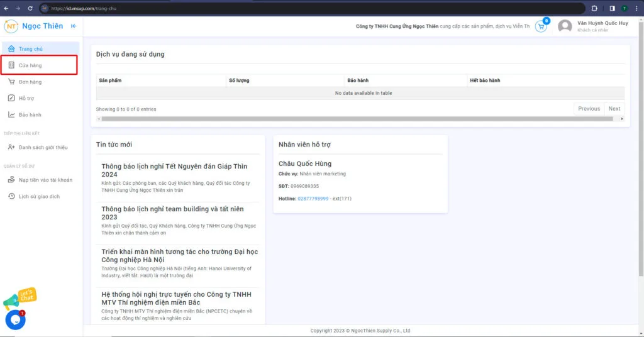Call hotline number 02877798999 link

pyautogui.click(x=313, y=198)
